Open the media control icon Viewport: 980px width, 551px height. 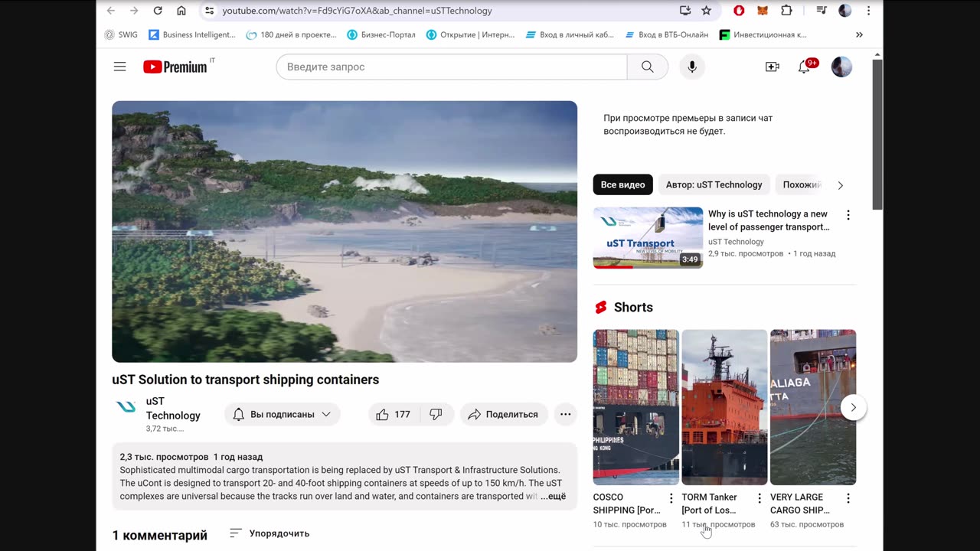tap(822, 11)
